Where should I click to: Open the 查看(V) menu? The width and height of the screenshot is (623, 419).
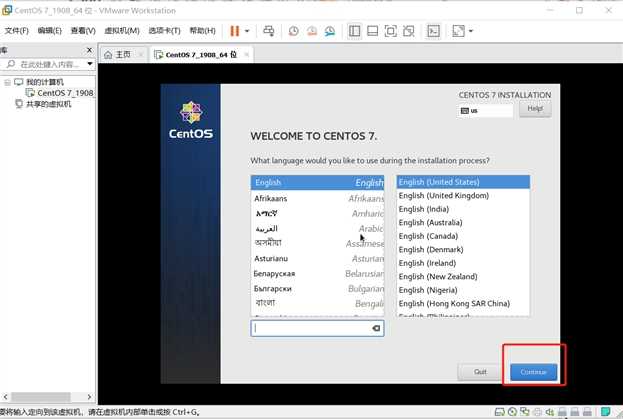(x=83, y=31)
